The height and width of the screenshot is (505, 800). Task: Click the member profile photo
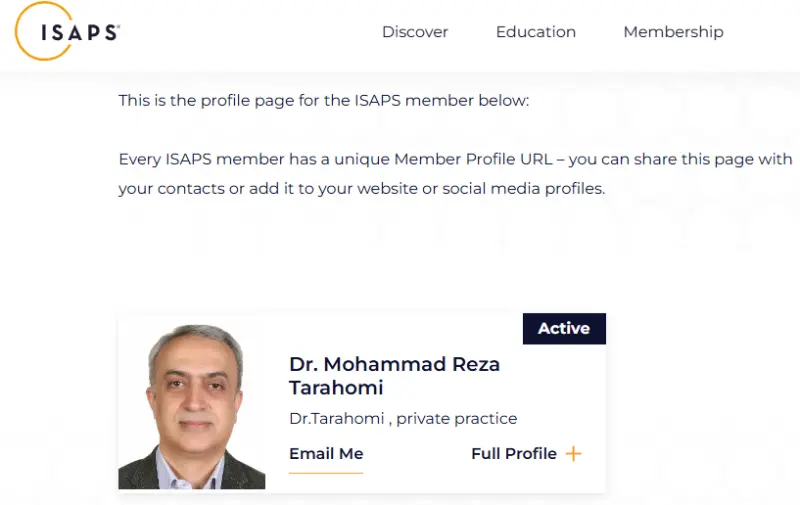[x=192, y=406]
